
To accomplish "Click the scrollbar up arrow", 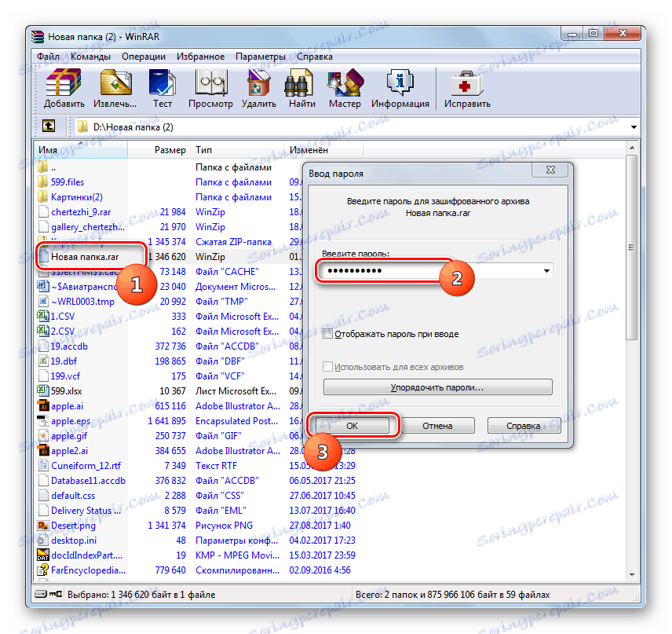I will coord(632,148).
